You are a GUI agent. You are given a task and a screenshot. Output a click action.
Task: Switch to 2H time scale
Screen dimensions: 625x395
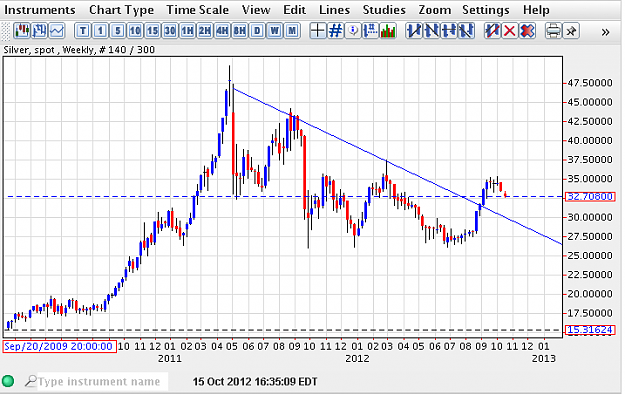point(205,31)
